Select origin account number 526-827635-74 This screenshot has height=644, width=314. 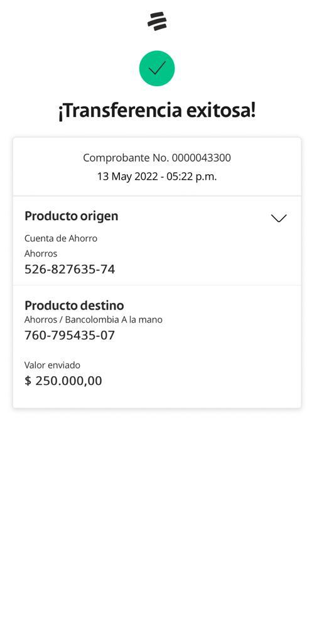click(x=70, y=269)
